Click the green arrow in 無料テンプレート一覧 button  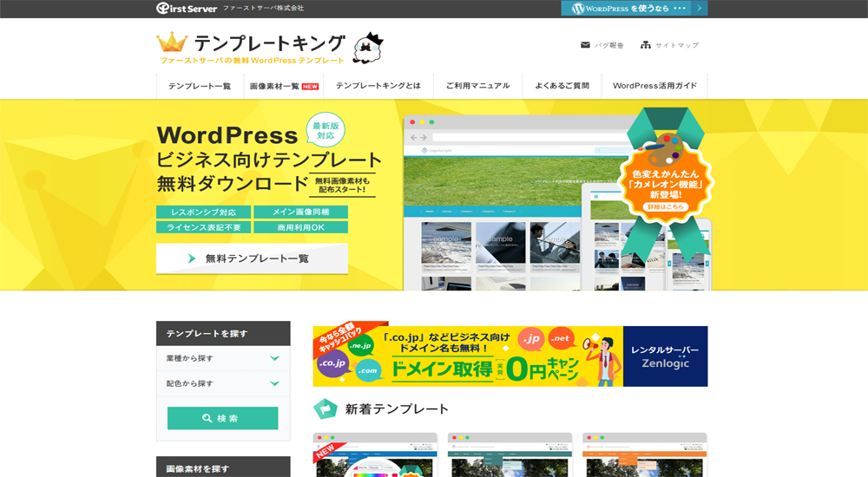point(192,258)
